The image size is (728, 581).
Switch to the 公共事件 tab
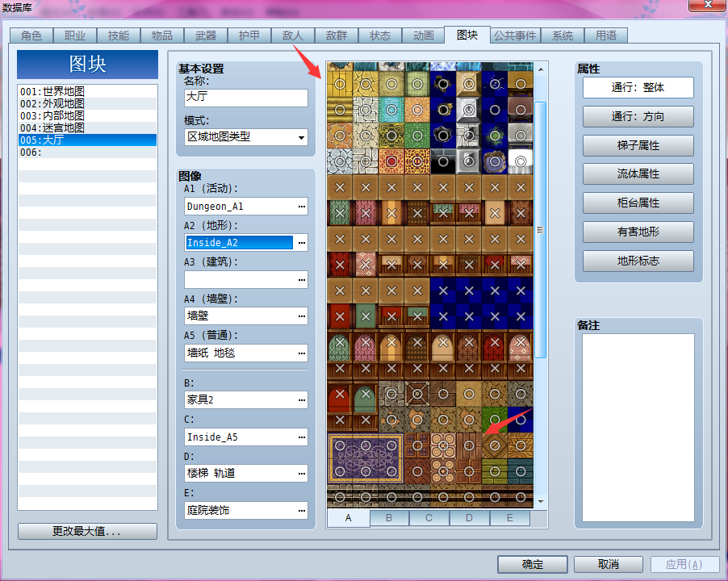[515, 36]
